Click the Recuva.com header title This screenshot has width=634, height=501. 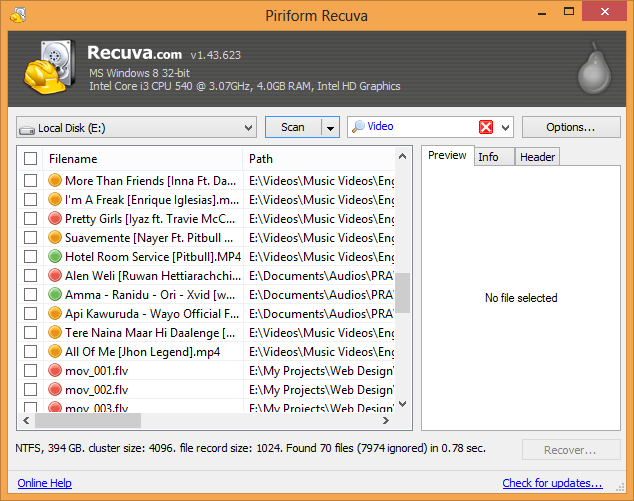click(x=134, y=53)
